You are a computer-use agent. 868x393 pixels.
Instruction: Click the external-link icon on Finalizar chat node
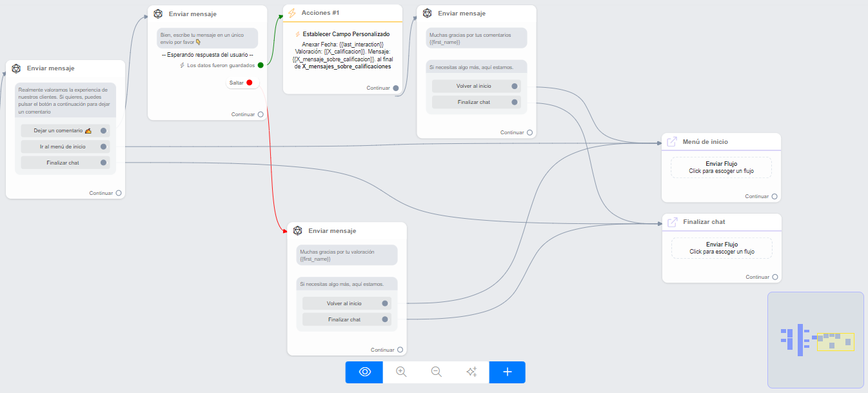click(x=672, y=222)
